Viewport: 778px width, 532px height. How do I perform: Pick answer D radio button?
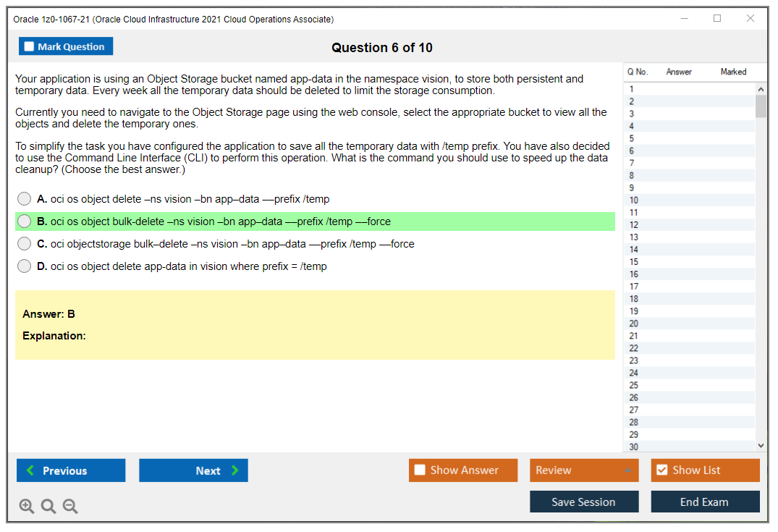25,266
